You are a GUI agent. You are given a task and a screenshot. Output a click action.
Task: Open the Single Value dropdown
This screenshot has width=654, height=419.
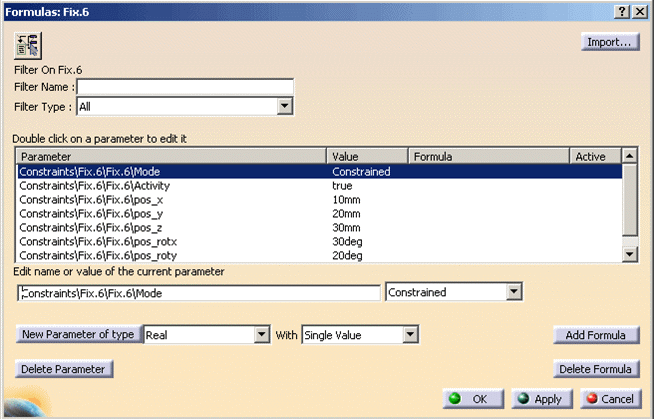coord(408,335)
